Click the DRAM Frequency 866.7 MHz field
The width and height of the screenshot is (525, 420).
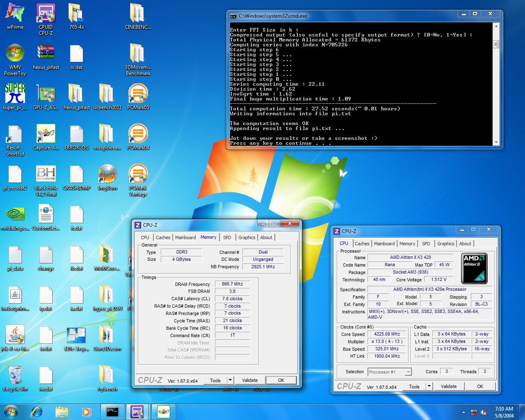(x=232, y=284)
